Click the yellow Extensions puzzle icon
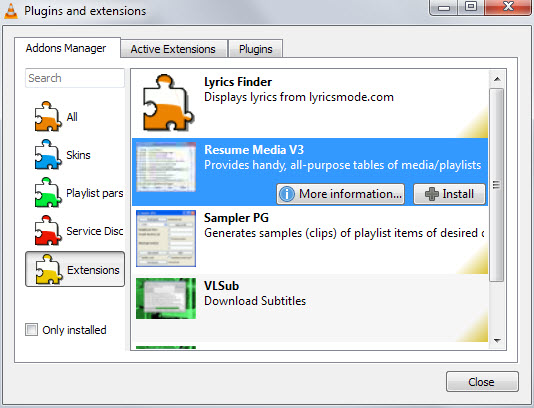Image resolution: width=534 pixels, height=408 pixels. pyautogui.click(x=49, y=269)
